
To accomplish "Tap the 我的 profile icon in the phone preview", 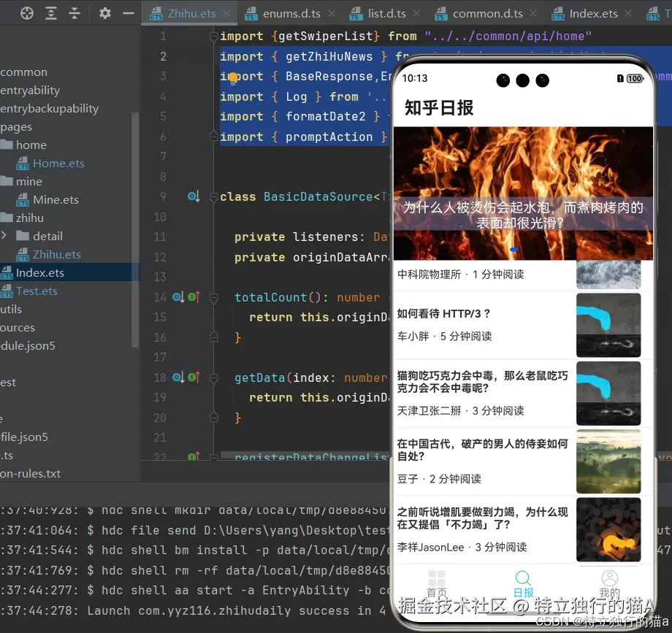I will coord(609,578).
